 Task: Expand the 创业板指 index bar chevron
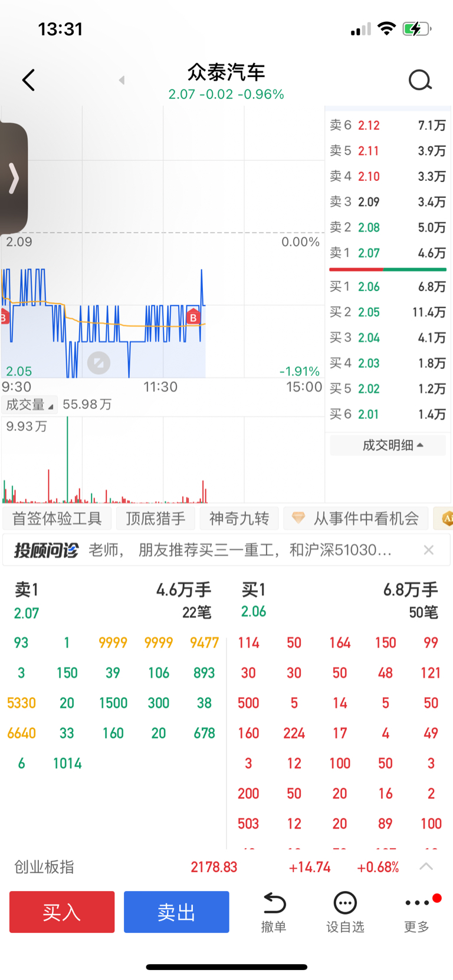pyautogui.click(x=426, y=867)
